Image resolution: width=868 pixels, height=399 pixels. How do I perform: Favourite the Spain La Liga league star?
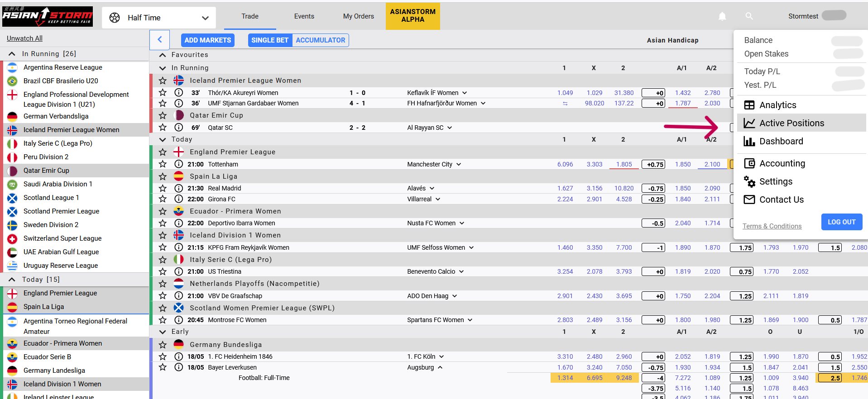(x=163, y=176)
